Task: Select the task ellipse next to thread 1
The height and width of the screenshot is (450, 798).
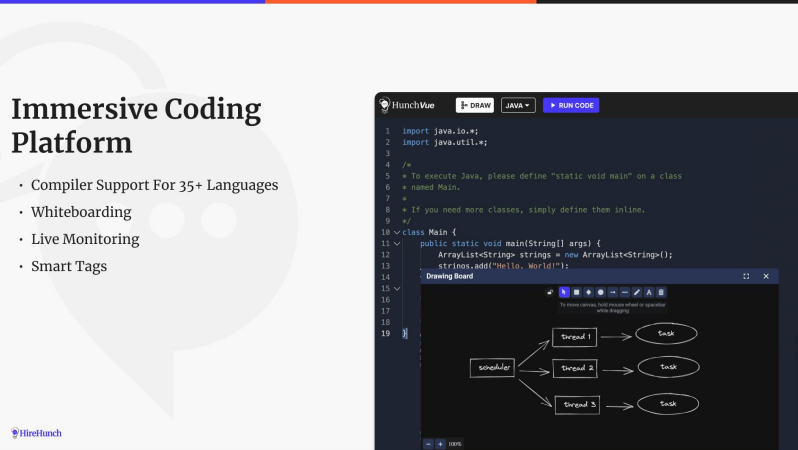Action: pos(666,334)
